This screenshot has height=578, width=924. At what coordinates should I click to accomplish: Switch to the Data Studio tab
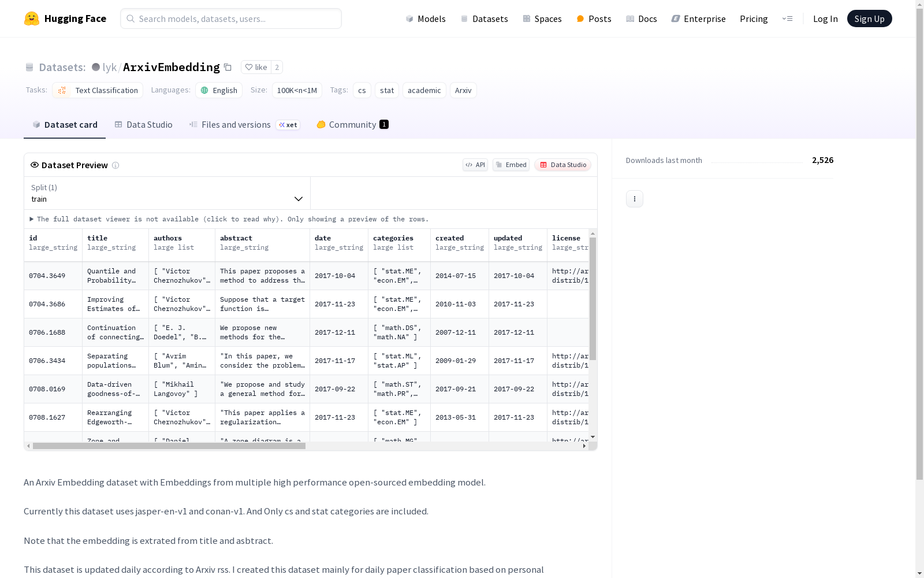pos(143,125)
